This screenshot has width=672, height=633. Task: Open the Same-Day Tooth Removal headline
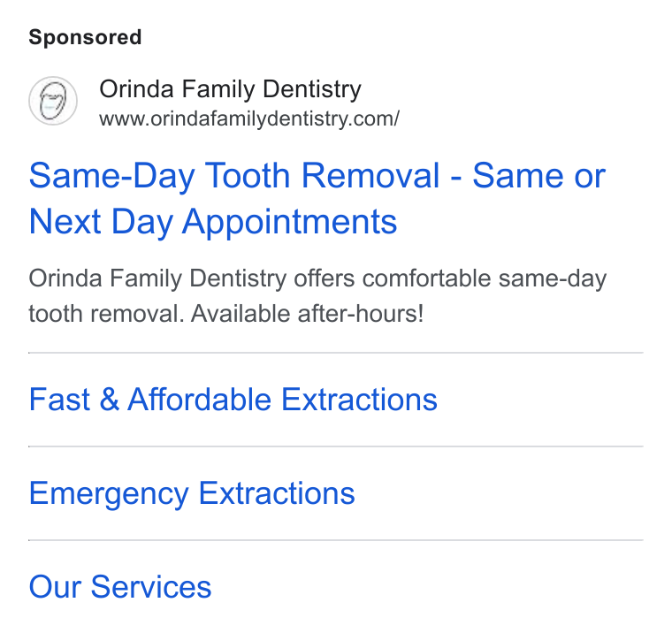point(317,198)
